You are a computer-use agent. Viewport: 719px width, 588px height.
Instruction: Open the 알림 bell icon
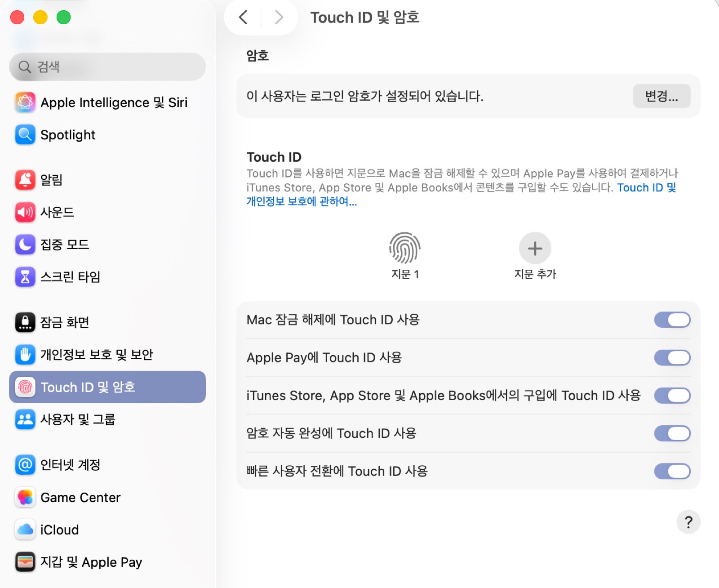click(25, 180)
